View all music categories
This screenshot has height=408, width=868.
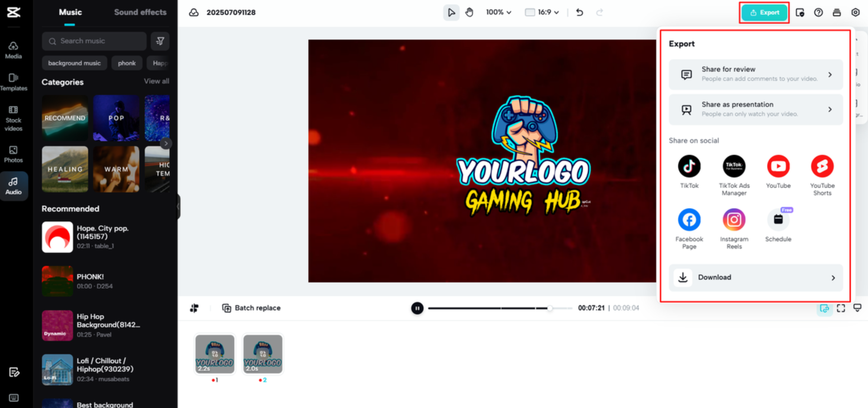[156, 81]
